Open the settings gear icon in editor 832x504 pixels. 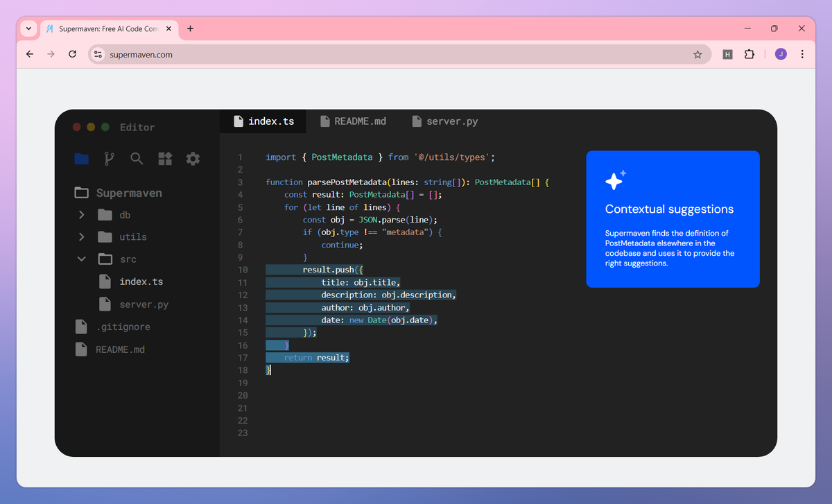coord(193,159)
